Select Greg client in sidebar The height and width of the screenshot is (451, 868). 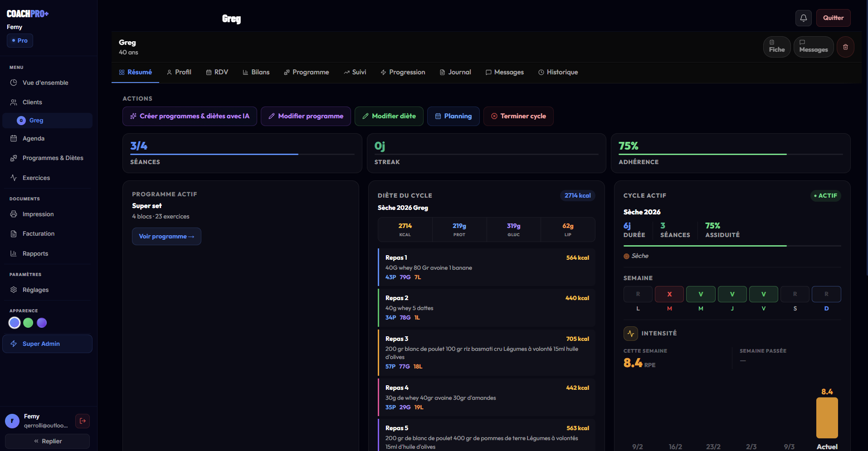[47, 121]
